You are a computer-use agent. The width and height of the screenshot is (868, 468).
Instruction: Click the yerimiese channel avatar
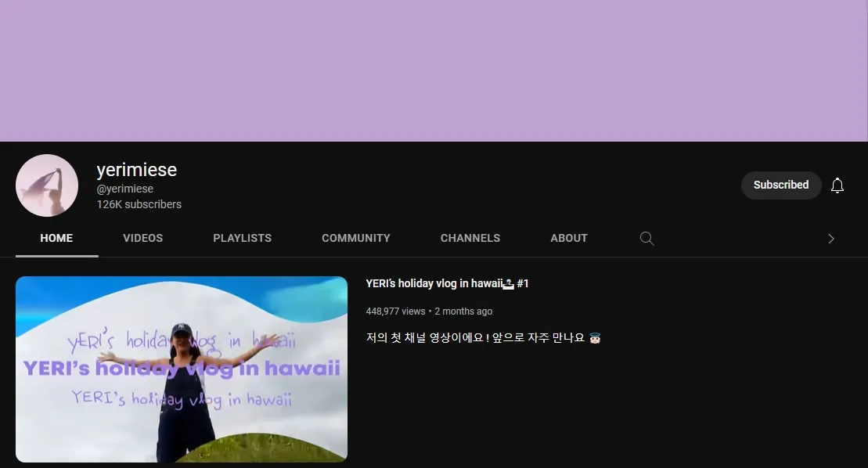(x=47, y=185)
